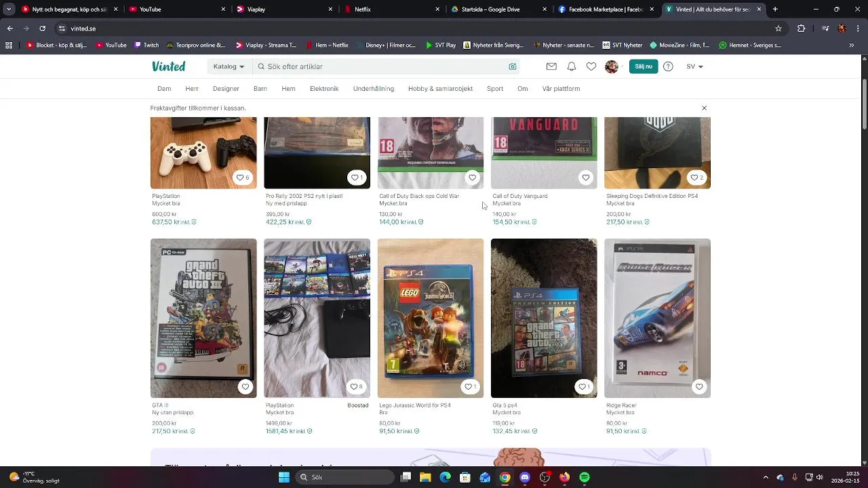Viewport: 868px width, 488px height.
Task: Dismiss the shipping fee notice banner
Action: (704, 108)
